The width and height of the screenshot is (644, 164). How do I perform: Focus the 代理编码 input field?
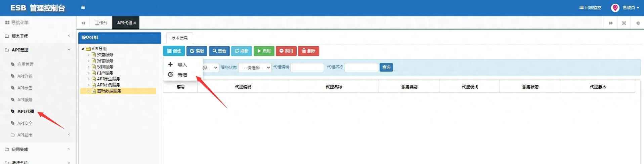coord(307,68)
